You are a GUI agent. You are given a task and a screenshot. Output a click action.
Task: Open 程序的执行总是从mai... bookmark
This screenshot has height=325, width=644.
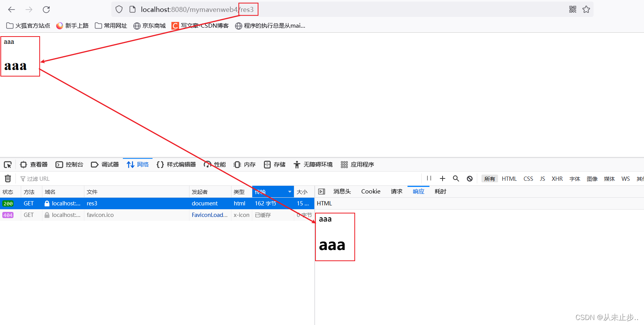(270, 26)
